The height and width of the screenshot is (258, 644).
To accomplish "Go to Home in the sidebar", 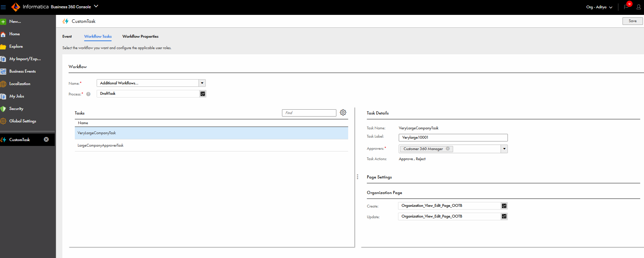I will coord(15,34).
